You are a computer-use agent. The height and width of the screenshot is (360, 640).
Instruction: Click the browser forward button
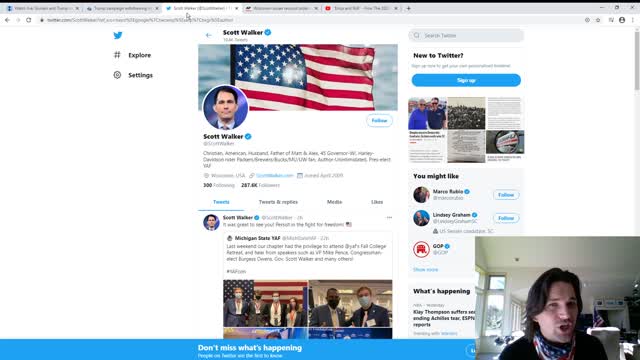coord(18,20)
